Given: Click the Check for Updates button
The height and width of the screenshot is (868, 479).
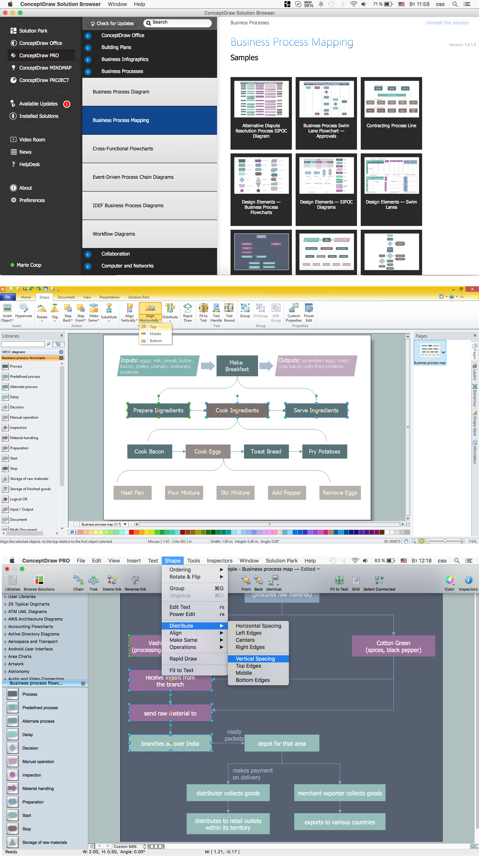Looking at the screenshot, I should [112, 23].
